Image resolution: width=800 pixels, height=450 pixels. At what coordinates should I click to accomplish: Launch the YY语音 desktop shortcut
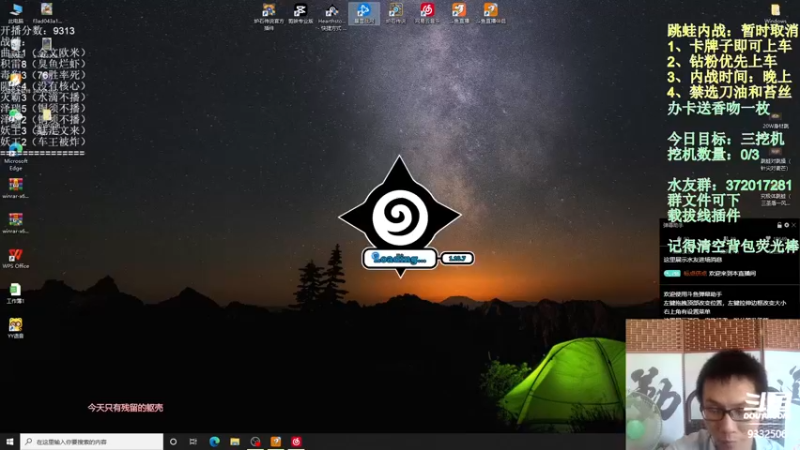click(x=16, y=328)
